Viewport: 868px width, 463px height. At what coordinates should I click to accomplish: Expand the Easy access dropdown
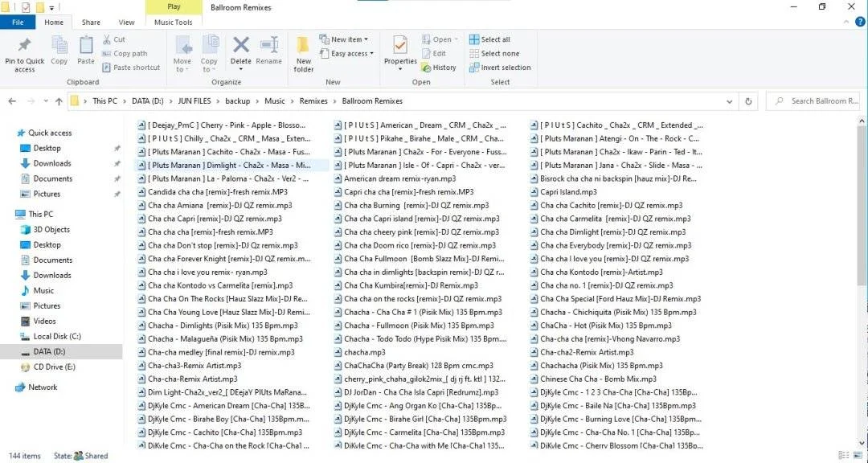(371, 54)
